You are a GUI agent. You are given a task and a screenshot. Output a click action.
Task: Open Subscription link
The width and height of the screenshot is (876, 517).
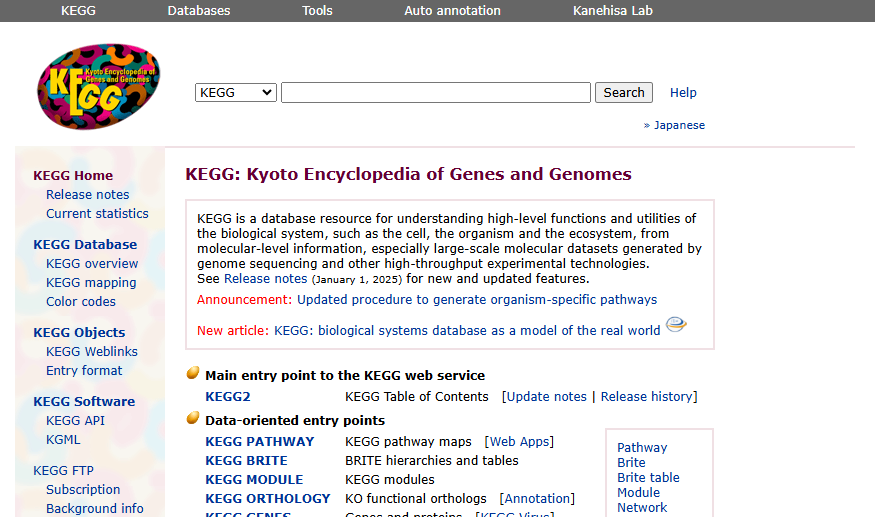(83, 490)
